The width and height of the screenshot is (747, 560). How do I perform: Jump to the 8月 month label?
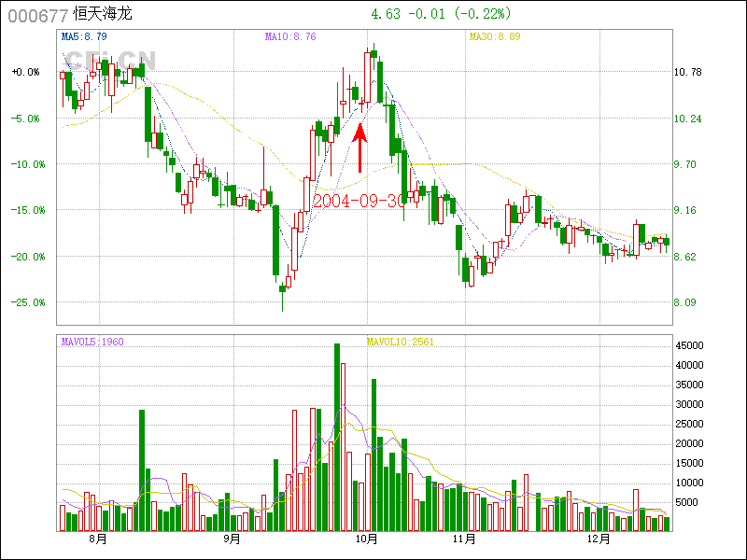click(x=98, y=539)
